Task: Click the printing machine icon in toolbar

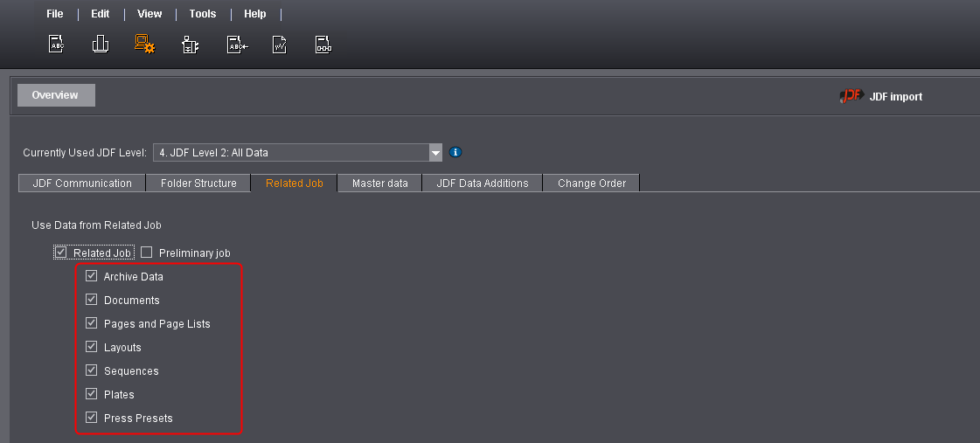Action: point(190,45)
